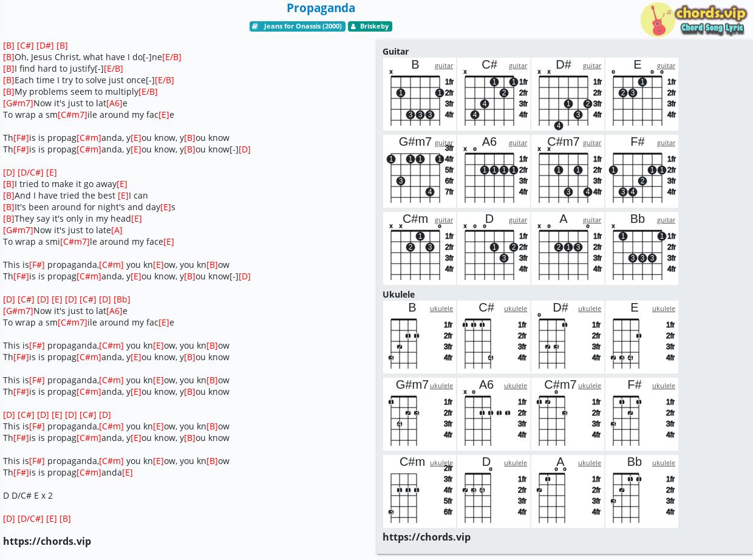The image size is (753, 560).
Task: Click the guitar link next to chord E
Action: pos(666,66)
